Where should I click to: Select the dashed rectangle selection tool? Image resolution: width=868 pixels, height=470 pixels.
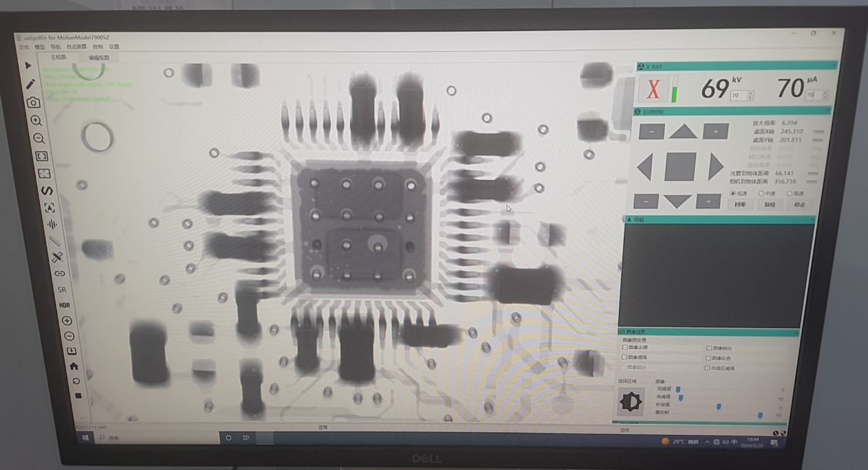(44, 174)
